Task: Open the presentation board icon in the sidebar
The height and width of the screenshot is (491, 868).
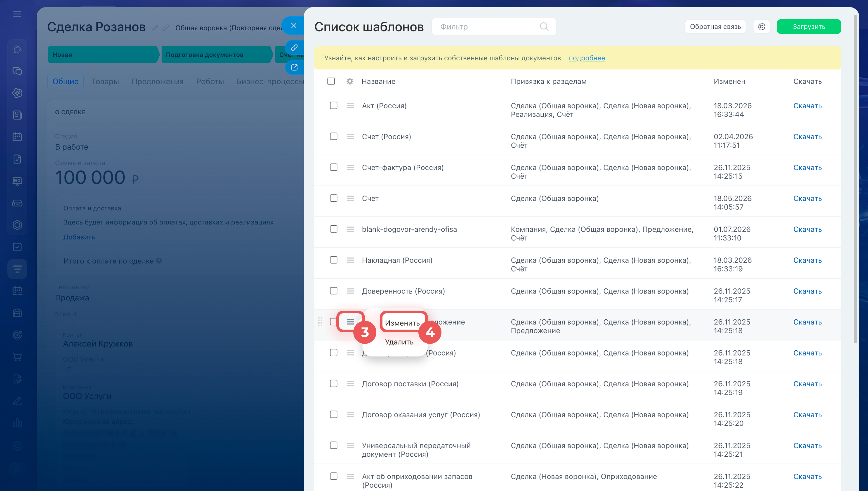Action: point(17,181)
